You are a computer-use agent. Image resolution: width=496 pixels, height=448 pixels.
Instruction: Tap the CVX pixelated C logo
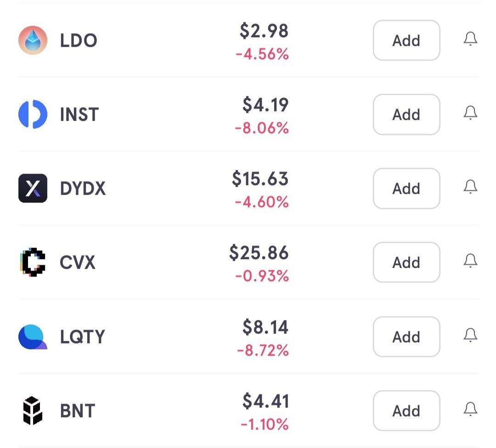click(x=33, y=262)
